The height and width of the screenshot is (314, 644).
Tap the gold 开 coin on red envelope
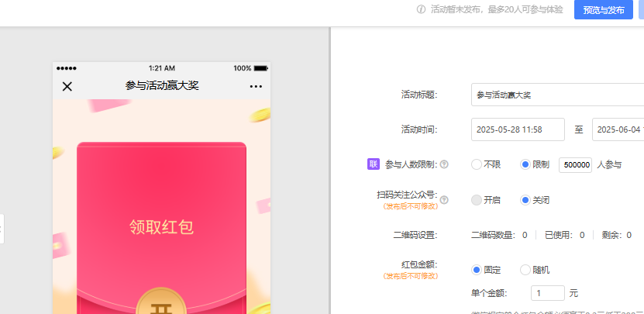(x=160, y=304)
